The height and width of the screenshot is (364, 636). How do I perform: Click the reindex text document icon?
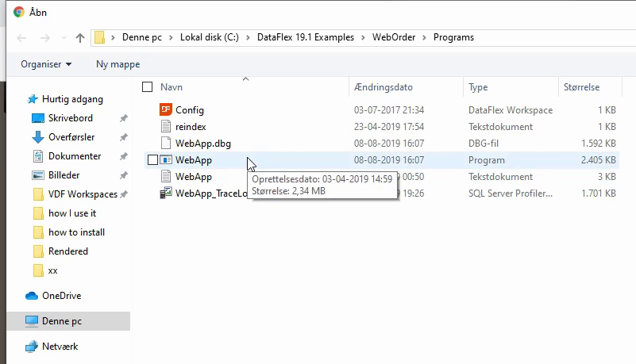(166, 127)
